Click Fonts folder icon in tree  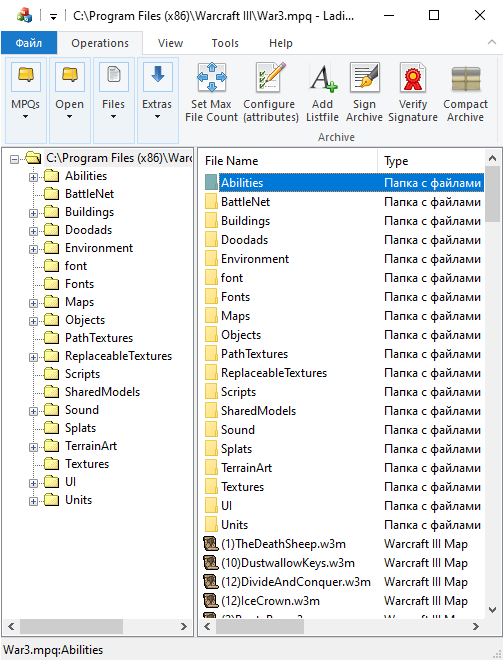click(51, 284)
